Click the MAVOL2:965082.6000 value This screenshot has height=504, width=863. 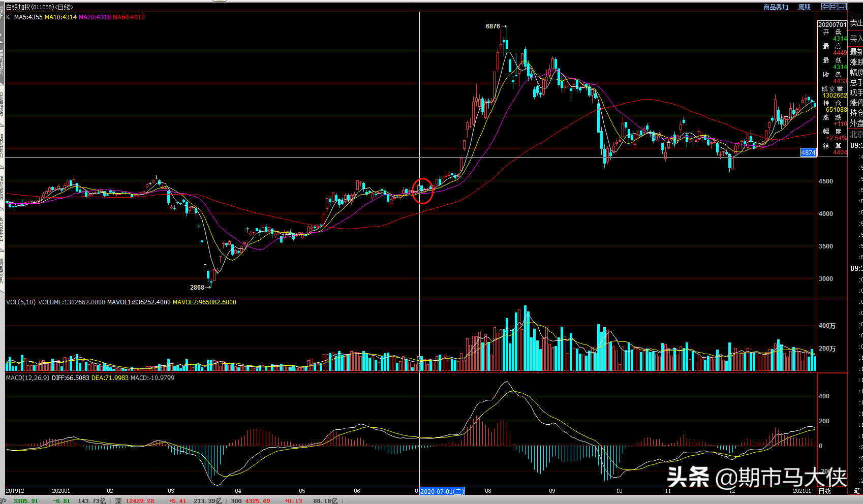(x=204, y=302)
